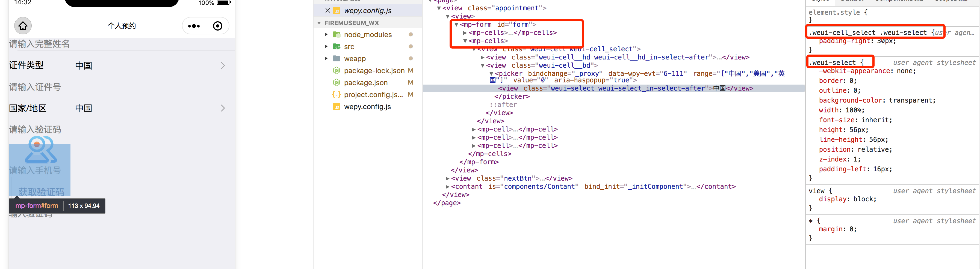
Task: Expand the node_modules folder arrow
Action: (x=326, y=35)
